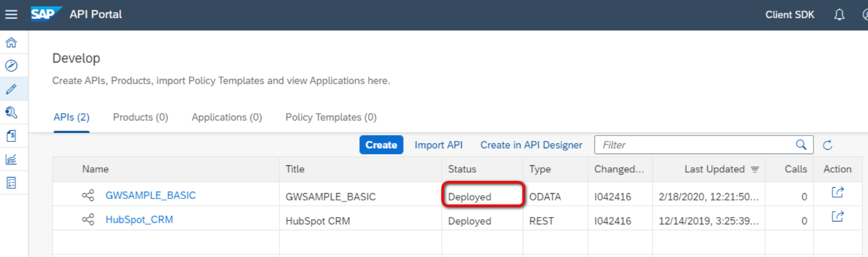Open Monetize document icon in sidebar
This screenshot has width=868, height=257.
coord(11,136)
